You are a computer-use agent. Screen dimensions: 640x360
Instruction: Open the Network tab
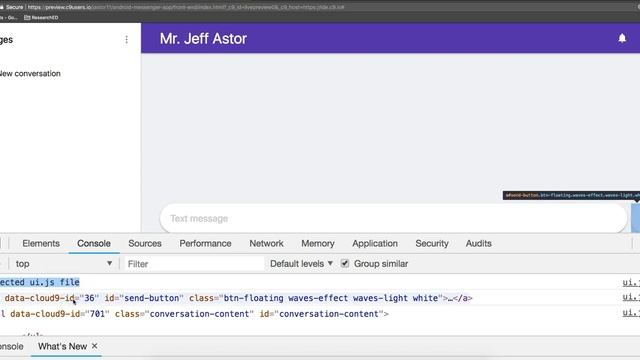[267, 243]
